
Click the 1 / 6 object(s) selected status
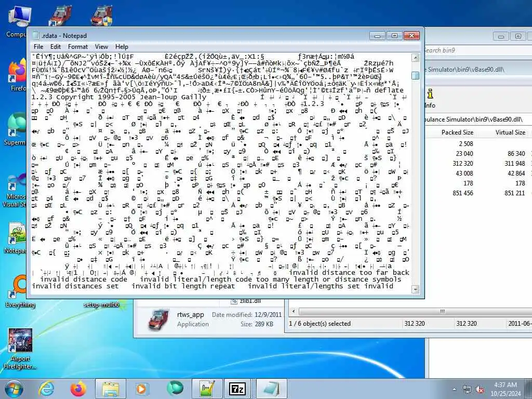click(x=320, y=324)
